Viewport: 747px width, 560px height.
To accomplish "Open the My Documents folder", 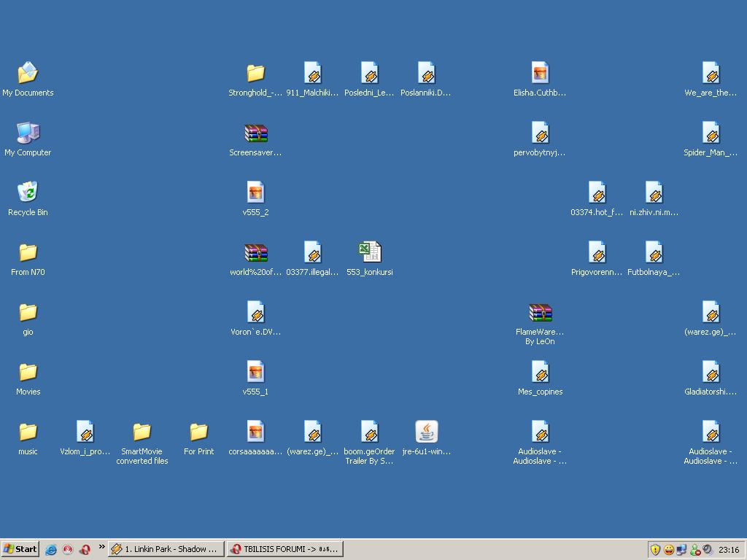I will coord(28,73).
